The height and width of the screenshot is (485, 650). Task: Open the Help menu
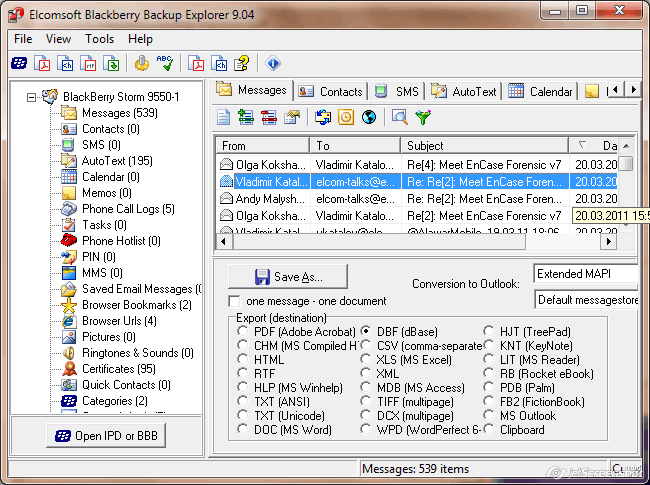click(141, 39)
